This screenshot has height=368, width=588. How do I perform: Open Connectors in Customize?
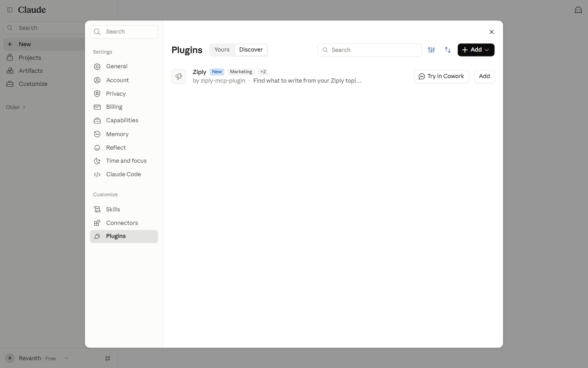[x=124, y=223]
